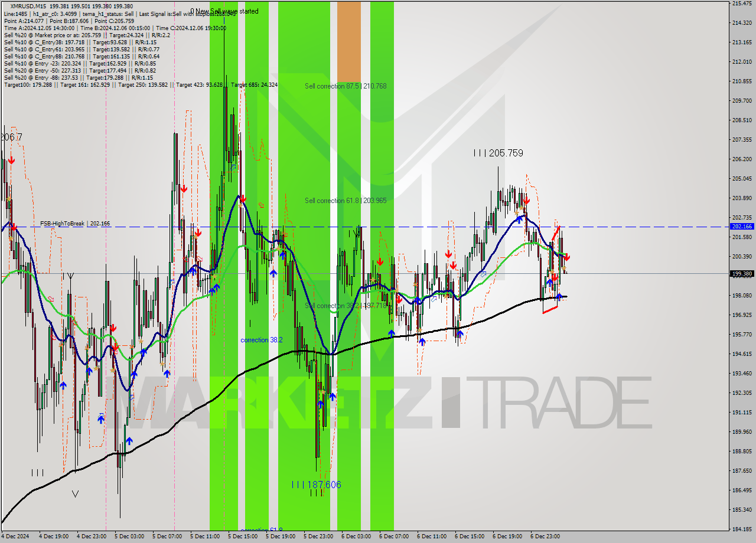Select the 'Sell %10 @ Entry -23: 220.324' line
The width and height of the screenshot is (756, 543).
click(x=80, y=63)
